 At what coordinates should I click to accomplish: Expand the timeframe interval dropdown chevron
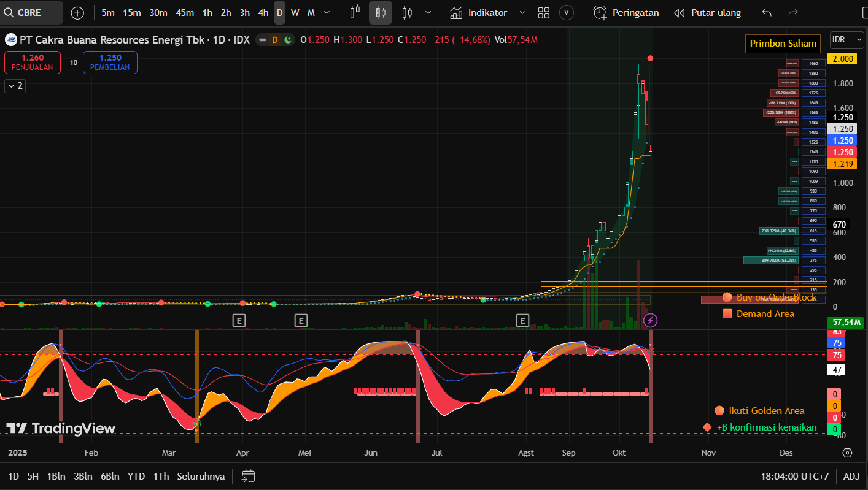pos(327,13)
